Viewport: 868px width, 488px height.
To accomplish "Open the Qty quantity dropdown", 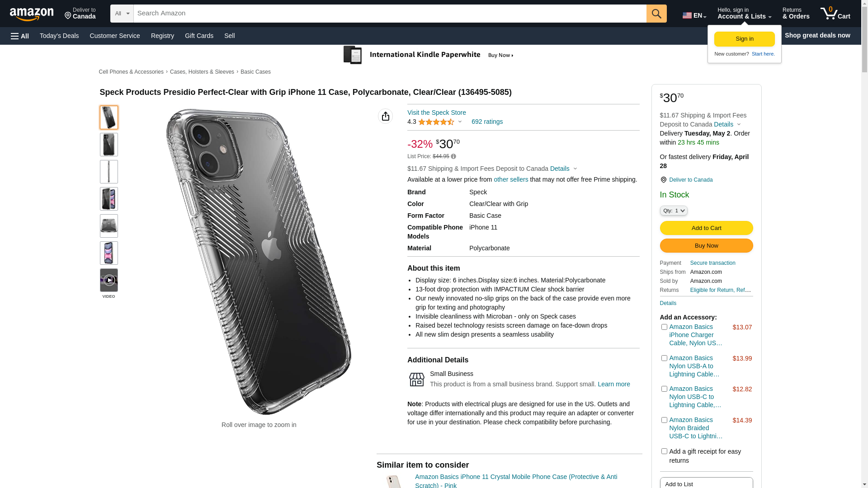I will [673, 211].
